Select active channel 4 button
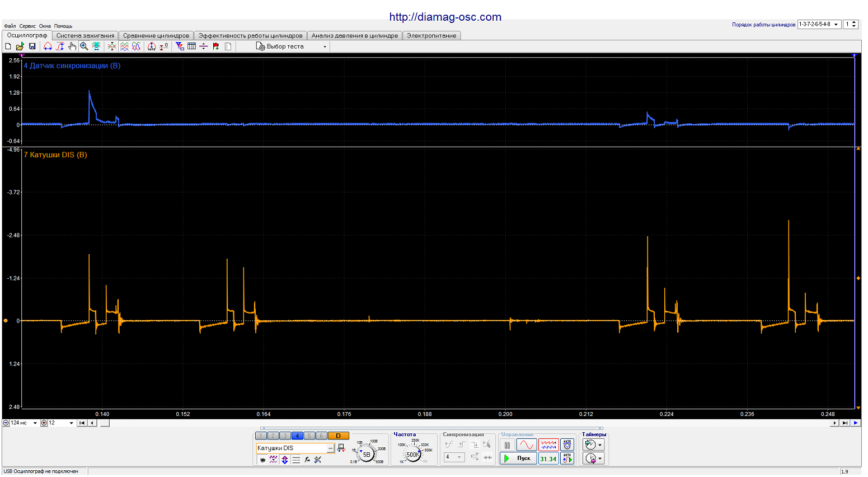This screenshot has width=868, height=477. click(297, 436)
